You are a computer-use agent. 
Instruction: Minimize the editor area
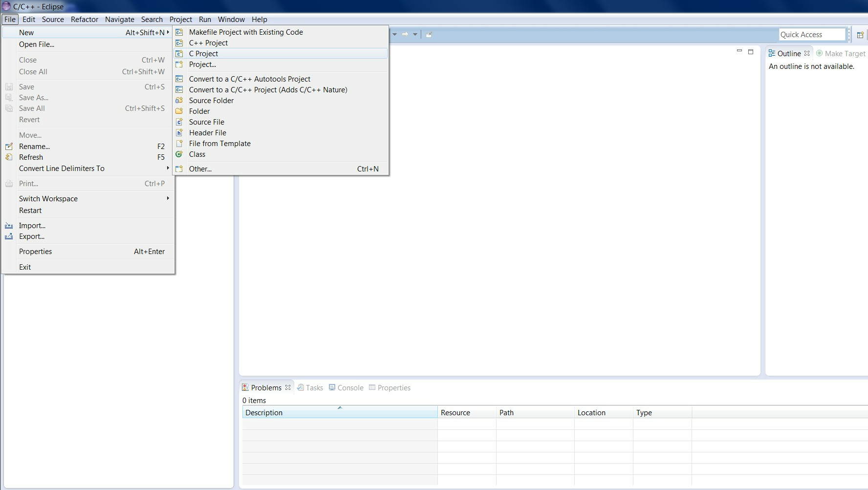click(x=739, y=51)
